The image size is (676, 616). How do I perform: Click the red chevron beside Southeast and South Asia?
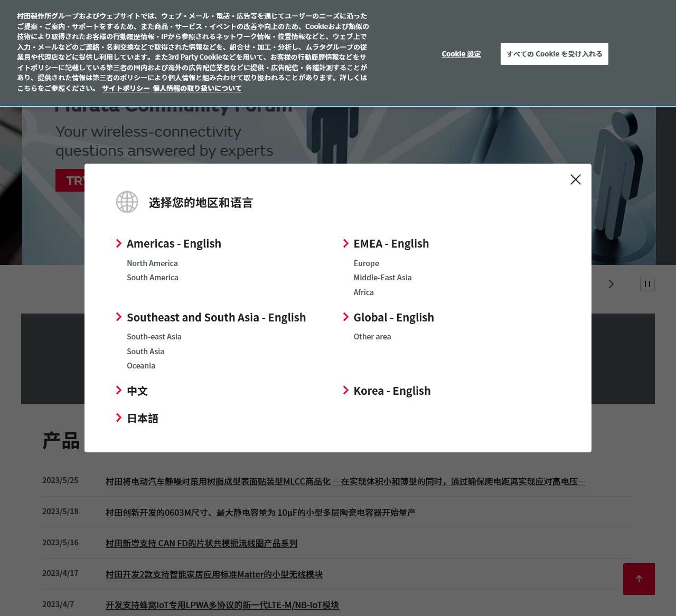[119, 317]
